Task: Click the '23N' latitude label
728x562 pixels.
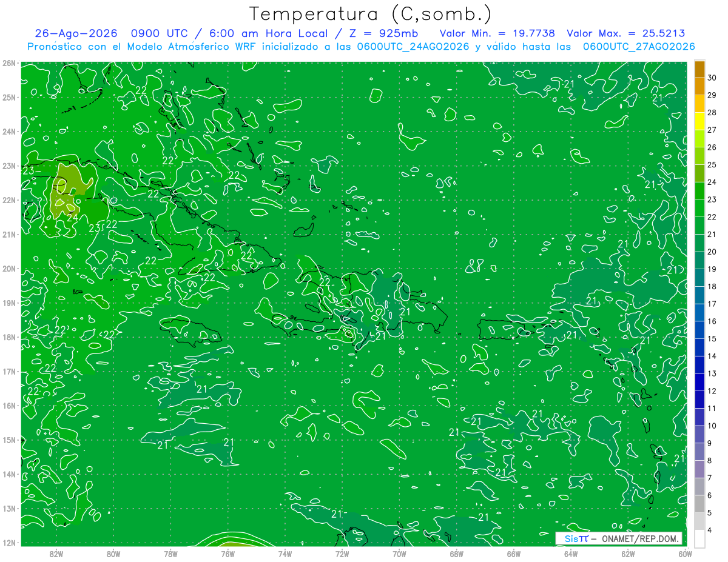Action: coord(8,166)
